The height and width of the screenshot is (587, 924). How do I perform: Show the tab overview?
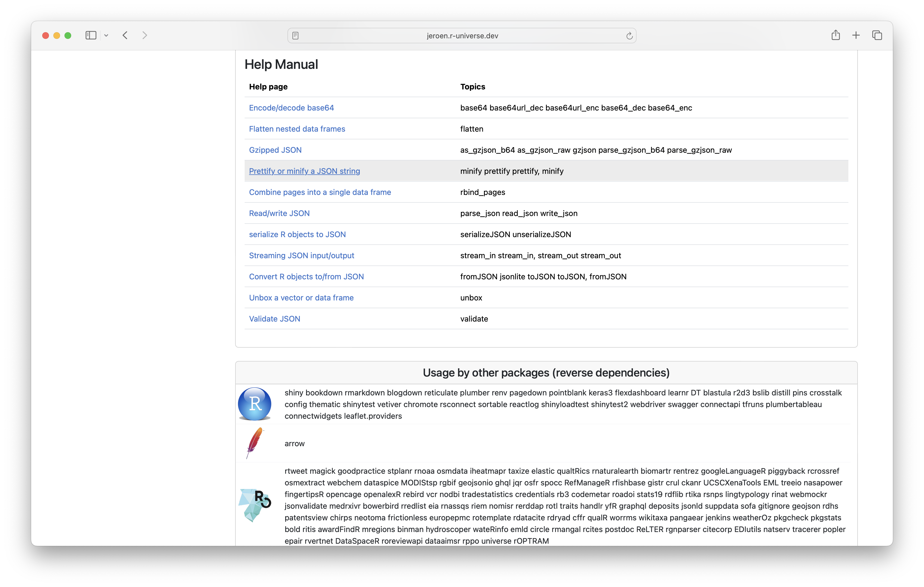pos(877,35)
